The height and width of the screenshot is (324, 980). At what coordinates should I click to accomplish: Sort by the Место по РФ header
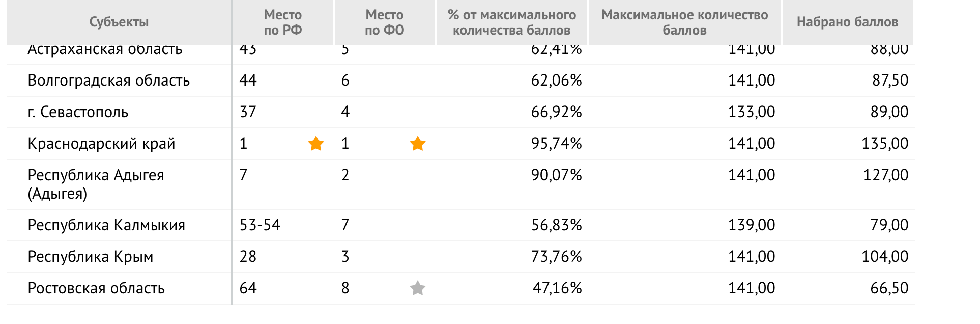(283, 22)
